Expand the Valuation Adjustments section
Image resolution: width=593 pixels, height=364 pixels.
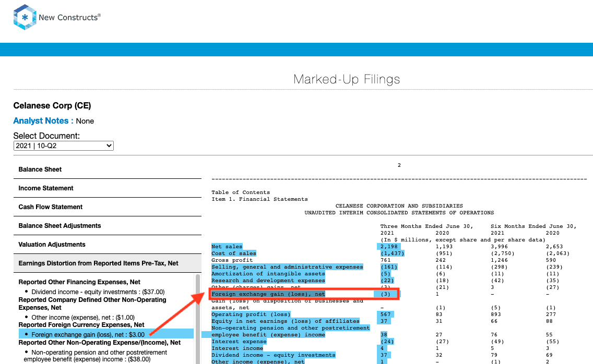pos(108,245)
